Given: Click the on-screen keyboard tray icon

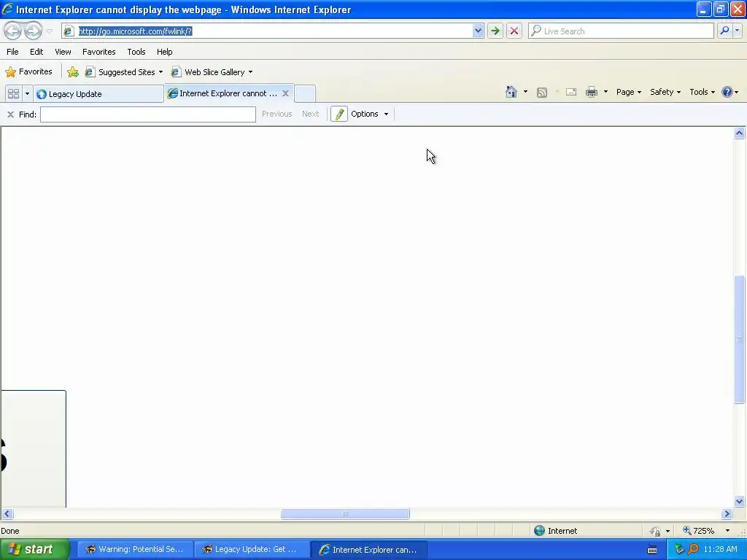Looking at the screenshot, I should (x=652, y=550).
